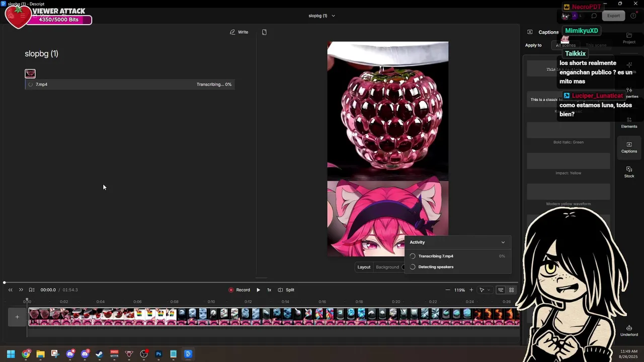Screen dimensions: 644x362
Task: Open the comments speech bubble icon
Action: 594,16
